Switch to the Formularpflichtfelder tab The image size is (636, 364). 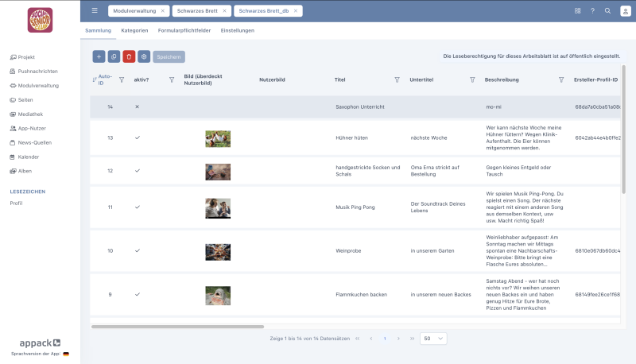click(184, 30)
